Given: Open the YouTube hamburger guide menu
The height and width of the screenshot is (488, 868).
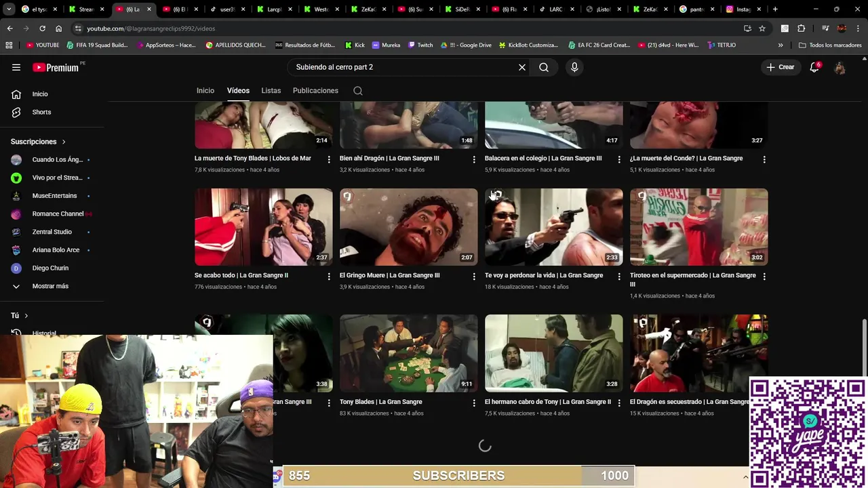Looking at the screenshot, I should [x=16, y=67].
